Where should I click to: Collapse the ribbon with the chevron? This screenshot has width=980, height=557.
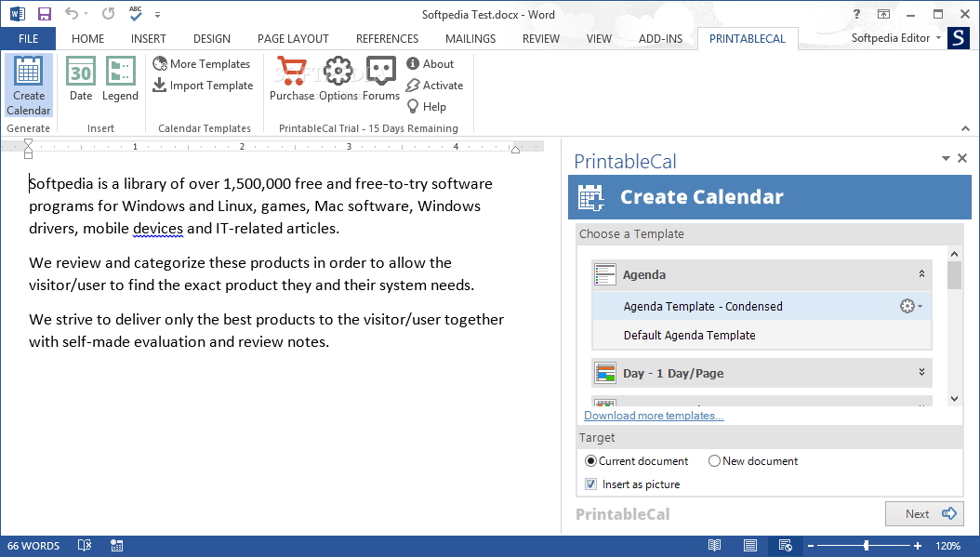pos(966,128)
